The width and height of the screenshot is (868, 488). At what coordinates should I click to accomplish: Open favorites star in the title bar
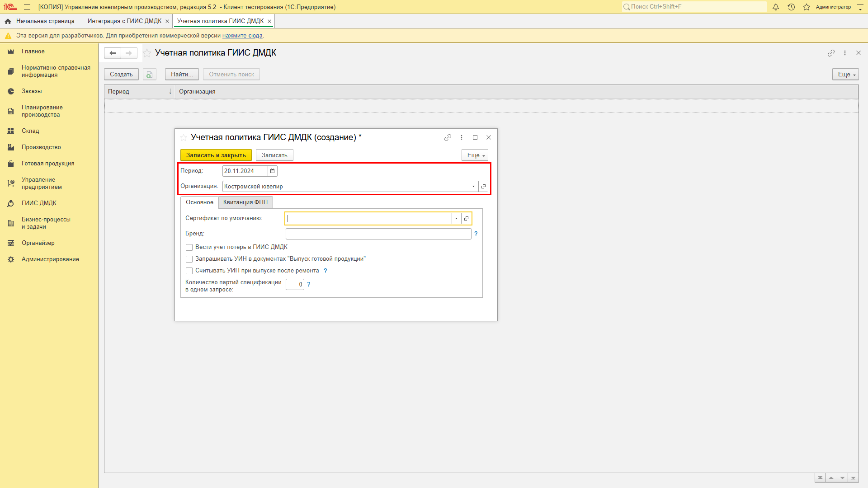tap(807, 7)
